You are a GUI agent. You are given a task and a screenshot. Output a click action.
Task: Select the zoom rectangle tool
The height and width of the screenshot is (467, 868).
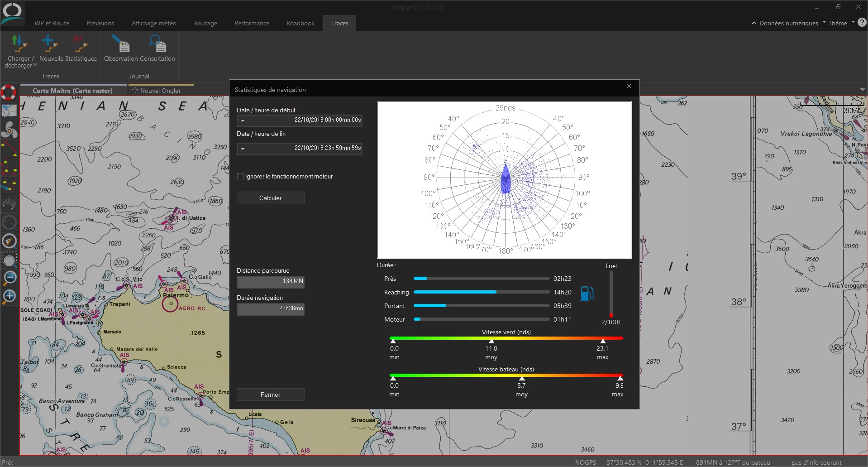coord(9,260)
